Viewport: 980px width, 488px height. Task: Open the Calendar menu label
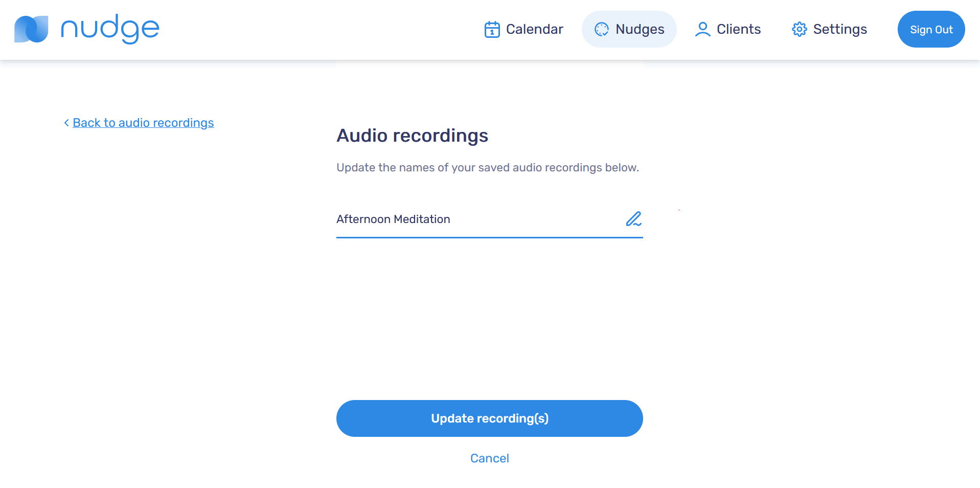coord(534,29)
